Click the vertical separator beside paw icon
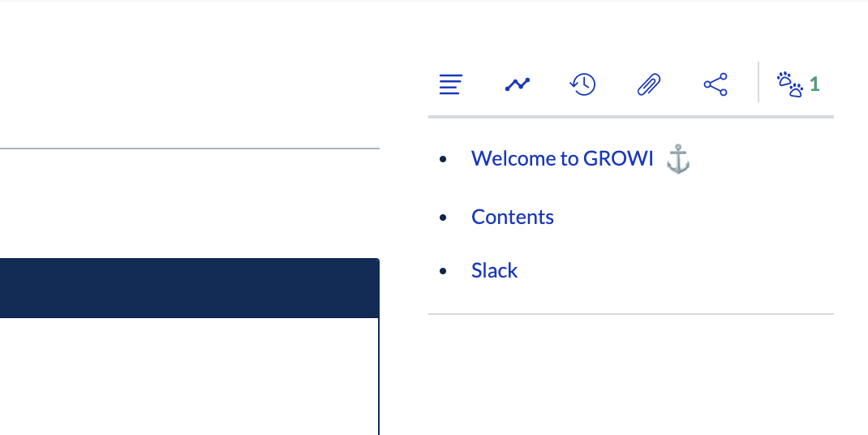 tap(758, 82)
